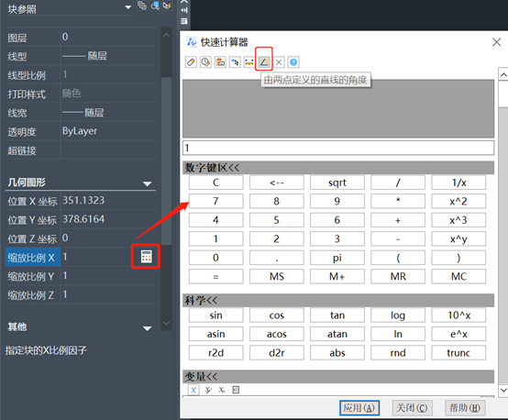This screenshot has width=508, height=420.
Task: Click the new variable x icon
Action: [193, 390]
